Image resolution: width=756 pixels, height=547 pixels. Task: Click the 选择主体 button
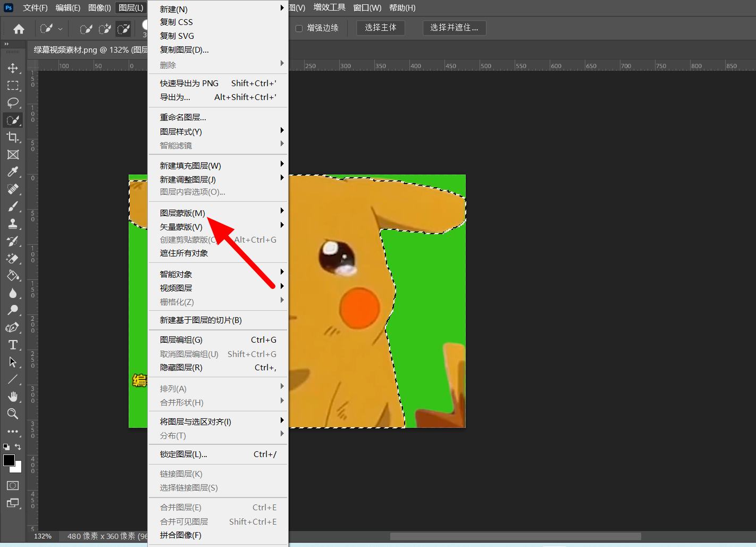coord(381,28)
